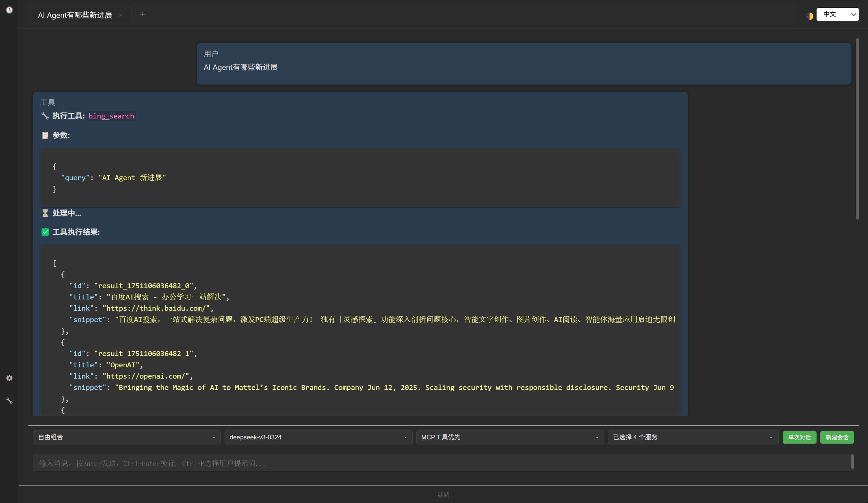Viewport: 868px width, 503px height.
Task: Click the wrench icon beside 执行工具
Action: pyautogui.click(x=45, y=116)
